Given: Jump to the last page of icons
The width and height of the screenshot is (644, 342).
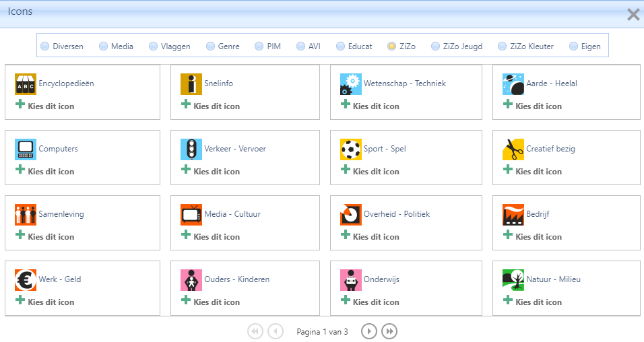Looking at the screenshot, I should (x=389, y=331).
